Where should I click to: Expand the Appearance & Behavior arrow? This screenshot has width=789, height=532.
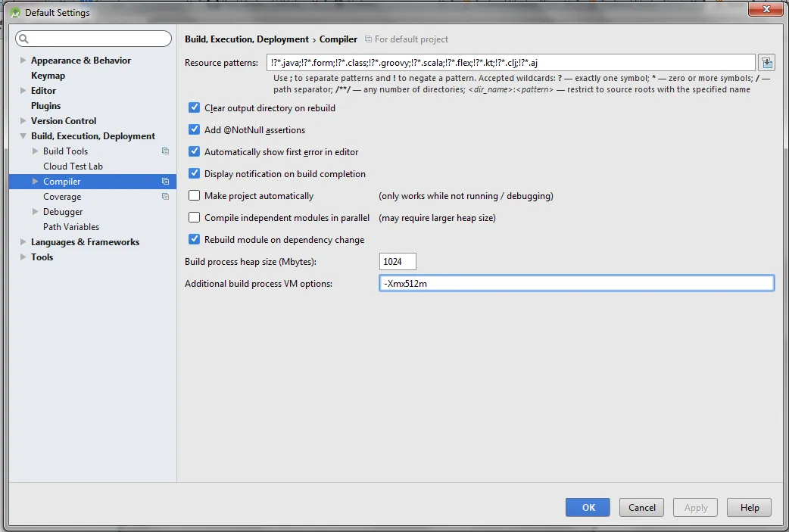(23, 61)
